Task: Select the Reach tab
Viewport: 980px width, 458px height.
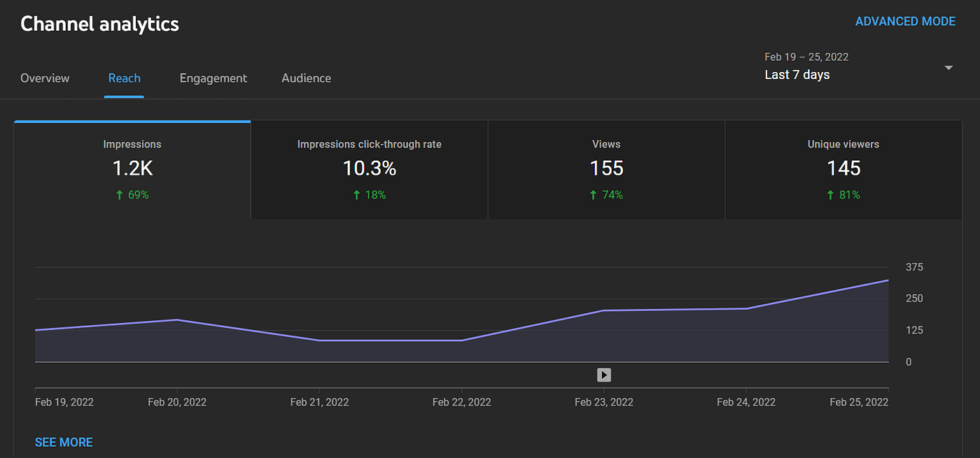Action: (x=124, y=78)
